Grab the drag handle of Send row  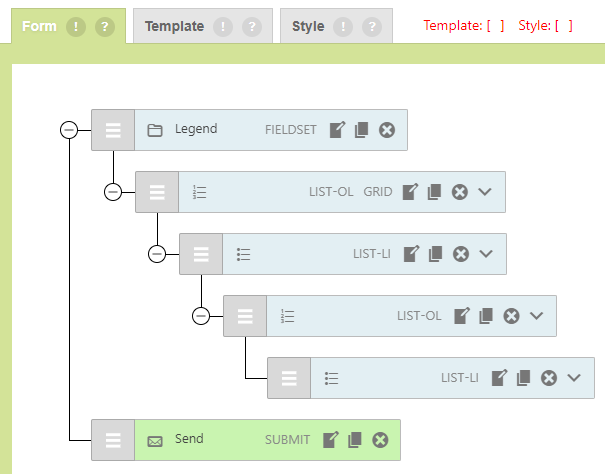click(x=113, y=440)
